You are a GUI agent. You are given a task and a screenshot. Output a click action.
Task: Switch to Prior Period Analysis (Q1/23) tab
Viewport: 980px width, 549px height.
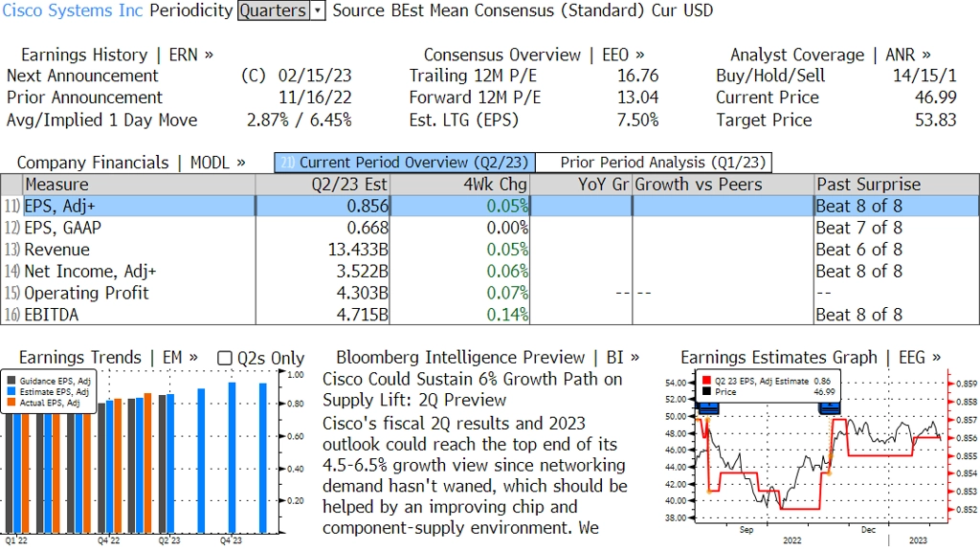click(654, 163)
